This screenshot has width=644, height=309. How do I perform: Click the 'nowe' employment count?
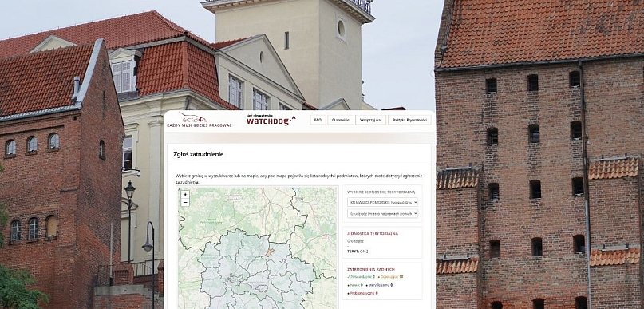(355, 285)
